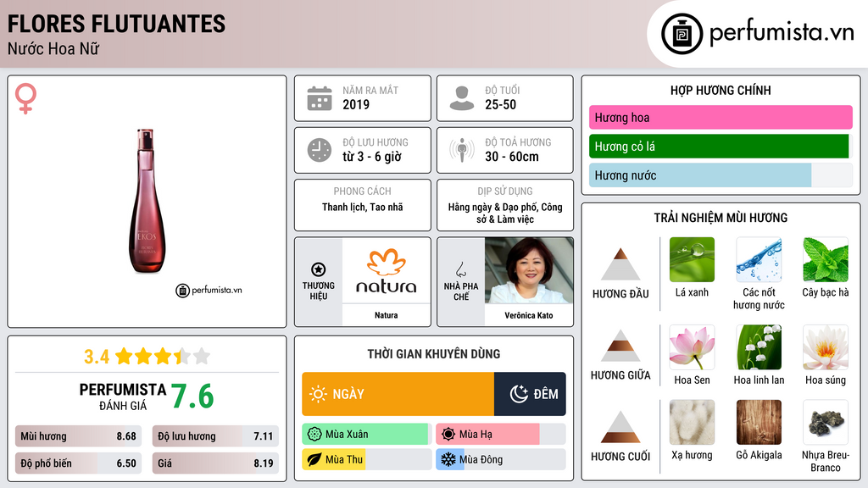The height and width of the screenshot is (488, 868).
Task: Click the Verônica Kato perfumer photo
Action: 529,270
